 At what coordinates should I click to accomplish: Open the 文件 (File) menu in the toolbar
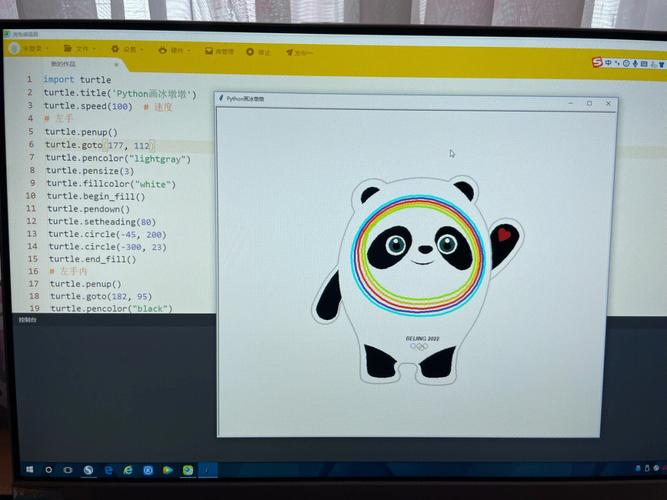(x=79, y=49)
